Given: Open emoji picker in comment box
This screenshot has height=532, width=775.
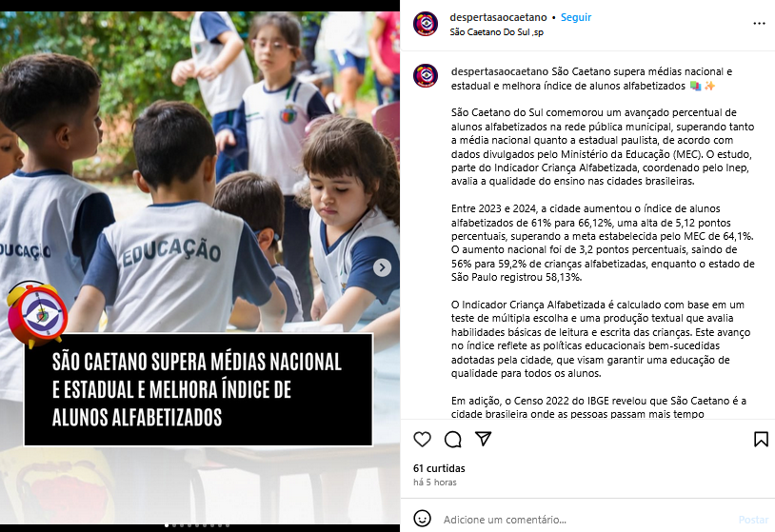Looking at the screenshot, I should 422,519.
